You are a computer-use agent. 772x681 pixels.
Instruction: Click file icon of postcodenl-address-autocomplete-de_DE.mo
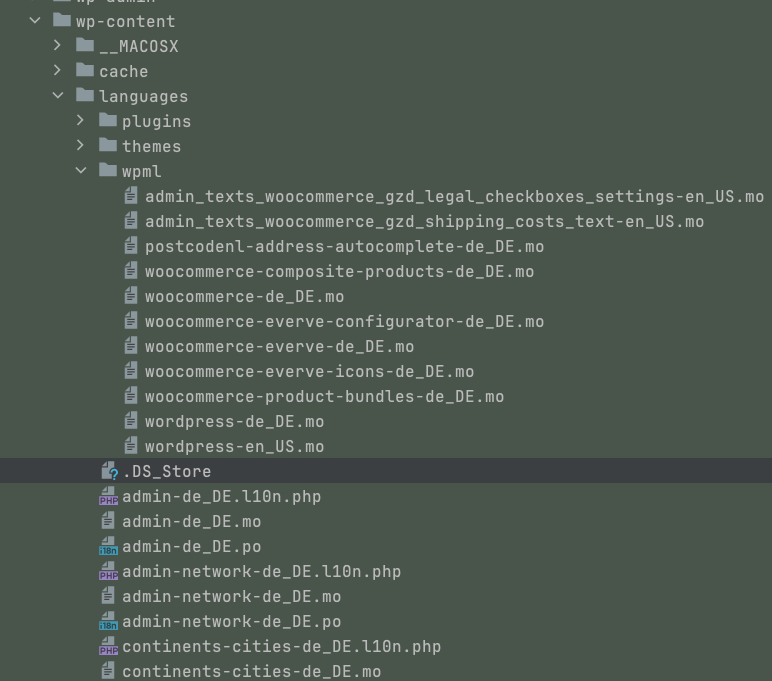tap(131, 246)
